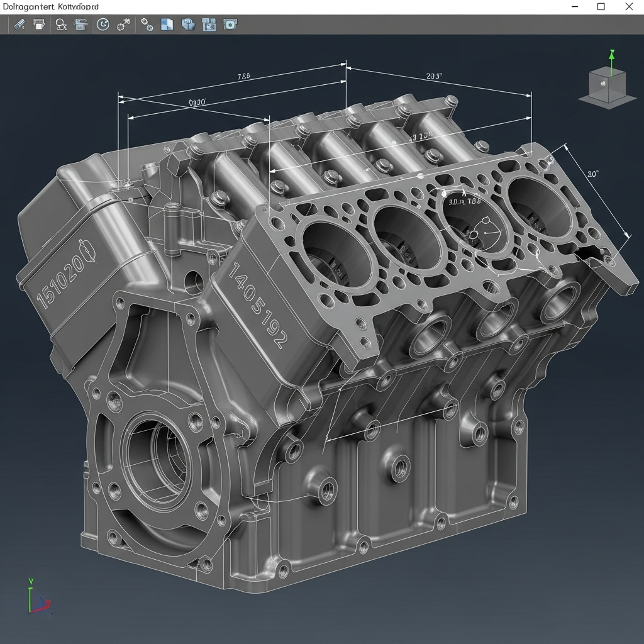Close the application window
The height and width of the screenshot is (644, 644).
pyautogui.click(x=629, y=6)
